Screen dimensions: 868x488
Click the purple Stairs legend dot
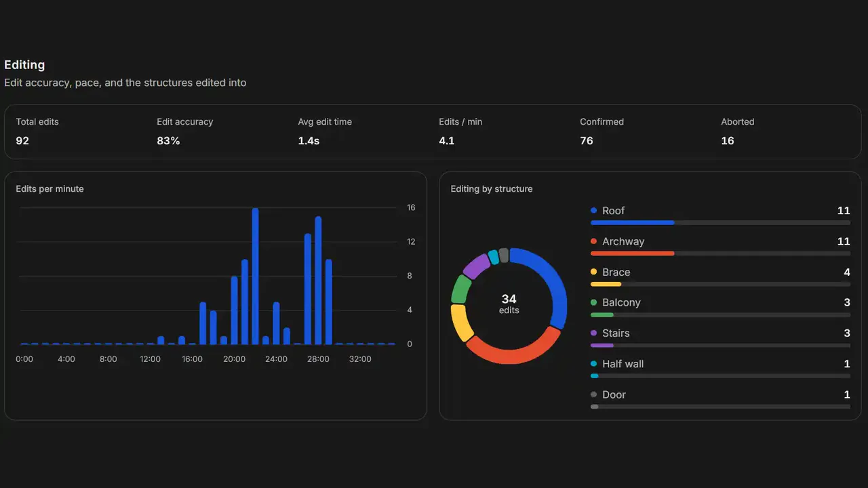[594, 333]
